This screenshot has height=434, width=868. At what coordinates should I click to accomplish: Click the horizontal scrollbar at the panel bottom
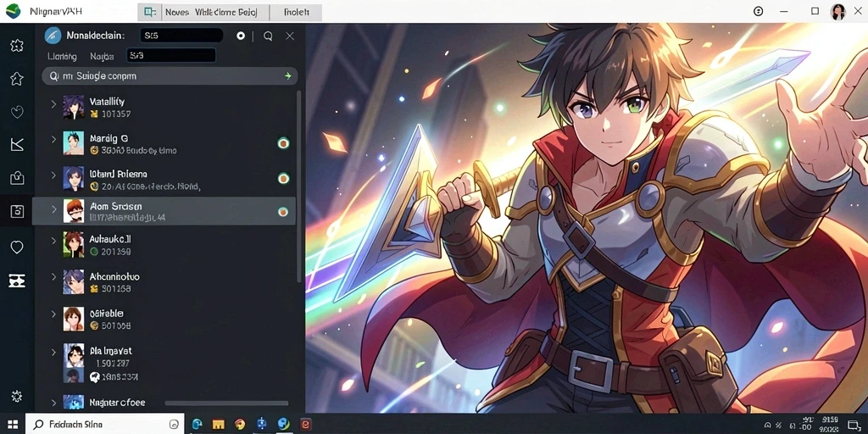tap(226, 403)
